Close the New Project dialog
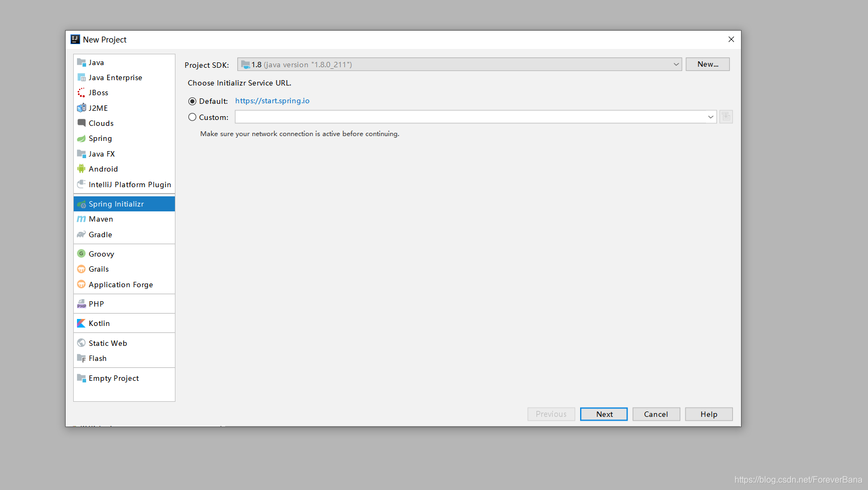Image resolution: width=868 pixels, height=490 pixels. click(731, 39)
